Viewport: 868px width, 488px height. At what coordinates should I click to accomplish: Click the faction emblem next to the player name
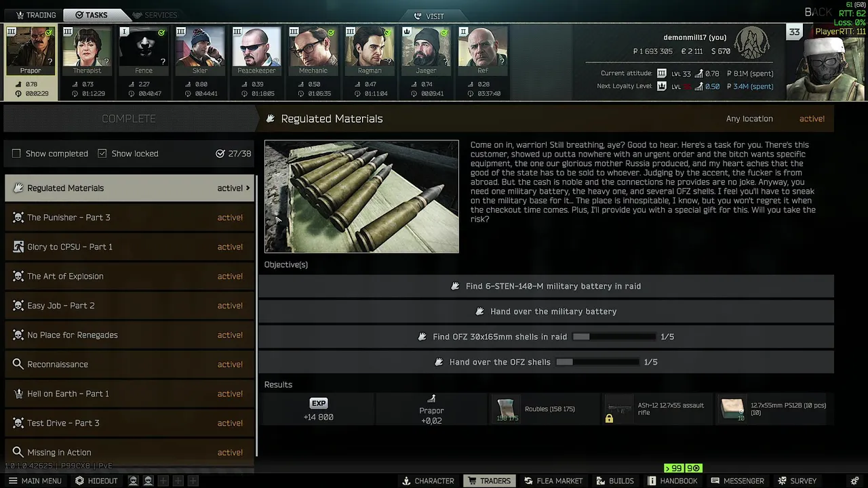(x=751, y=43)
